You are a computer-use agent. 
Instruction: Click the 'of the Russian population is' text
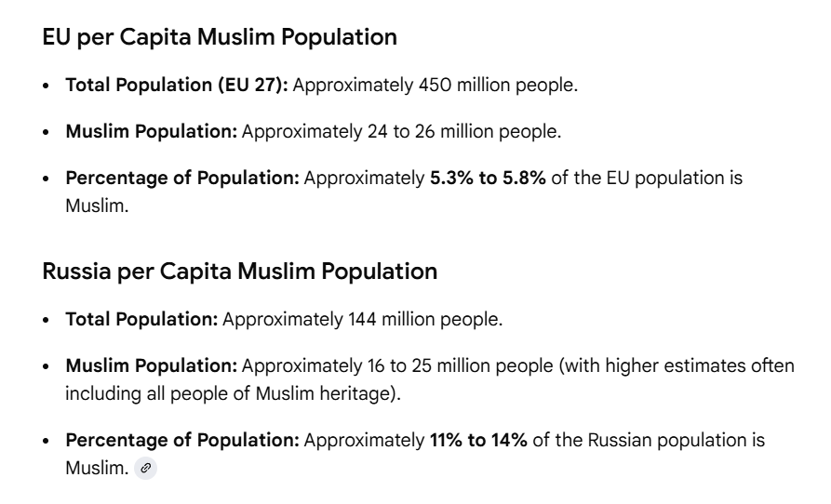pyautogui.click(x=649, y=441)
